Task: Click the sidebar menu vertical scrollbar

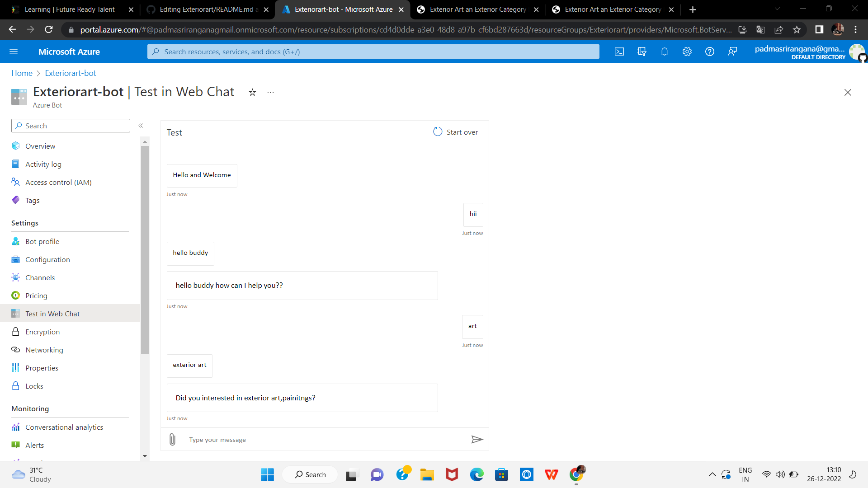Action: pos(145,249)
